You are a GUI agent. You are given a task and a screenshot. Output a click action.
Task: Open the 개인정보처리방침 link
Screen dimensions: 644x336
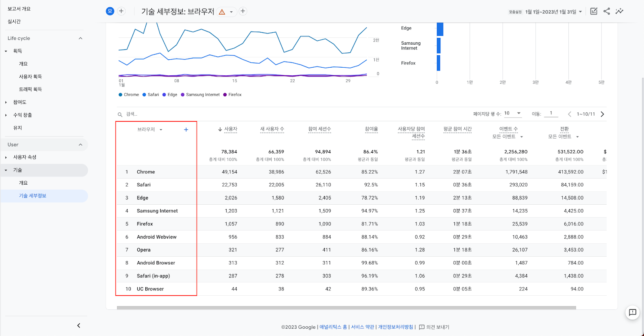point(396,327)
